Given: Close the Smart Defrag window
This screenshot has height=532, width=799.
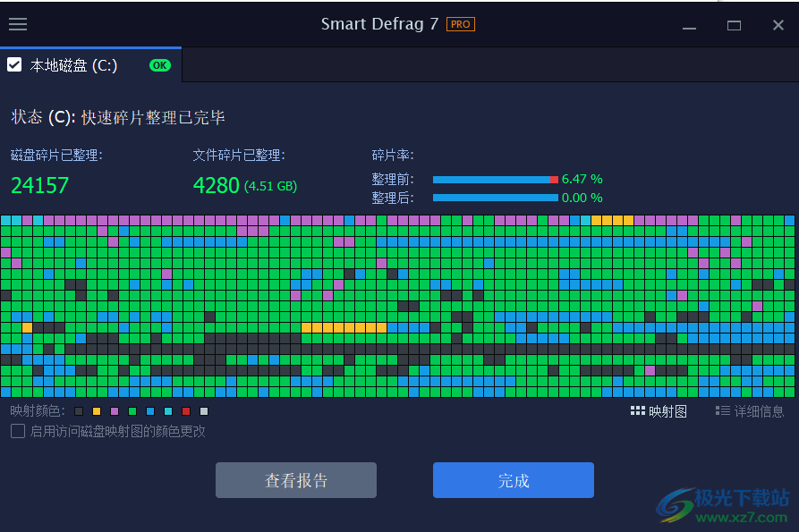Looking at the screenshot, I should pos(778,25).
